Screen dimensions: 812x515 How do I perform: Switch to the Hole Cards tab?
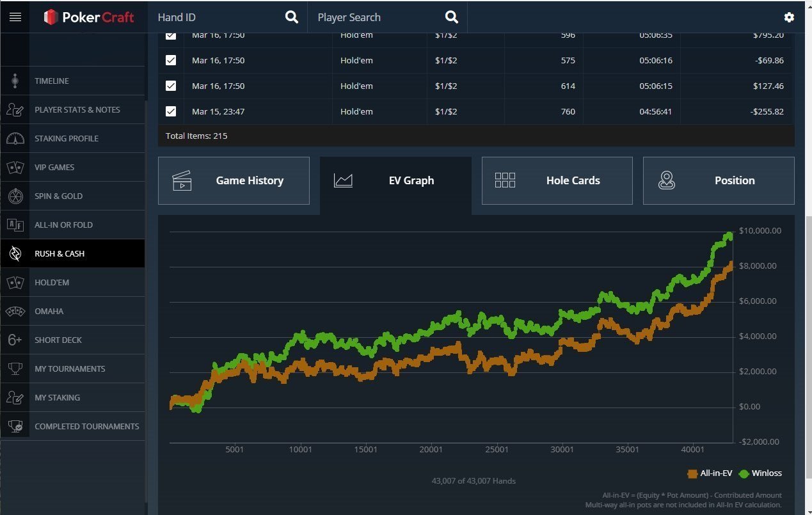557,180
